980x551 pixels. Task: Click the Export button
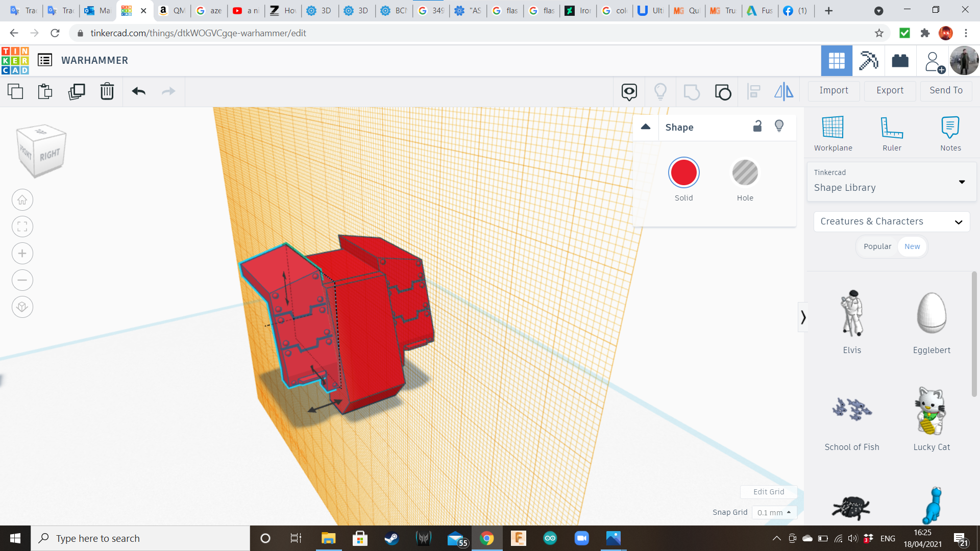click(890, 90)
